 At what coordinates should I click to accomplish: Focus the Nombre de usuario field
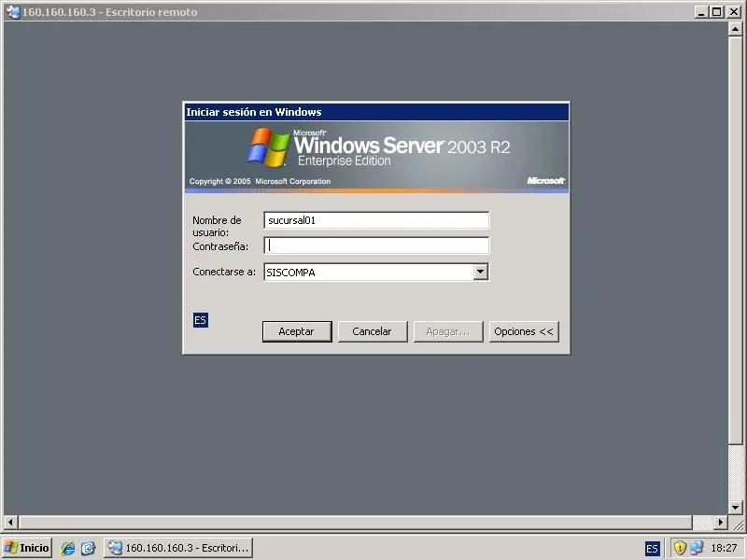(376, 220)
